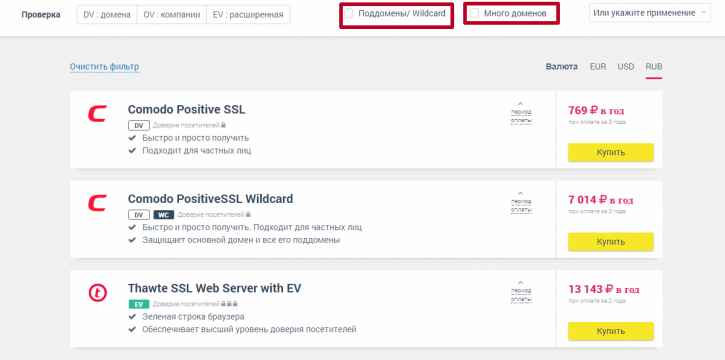Enable the Поддомены/ Wildcard checkbox
The image size is (725, 360).
point(350,13)
